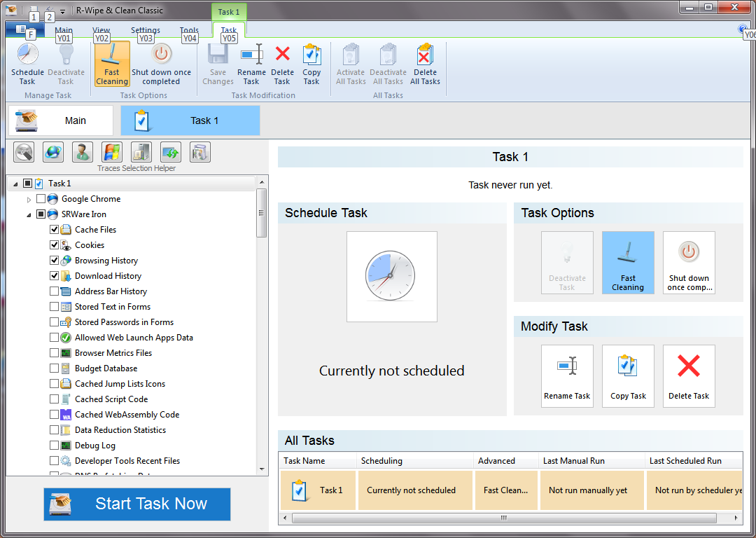Click the application icon in title bar

click(x=11, y=9)
